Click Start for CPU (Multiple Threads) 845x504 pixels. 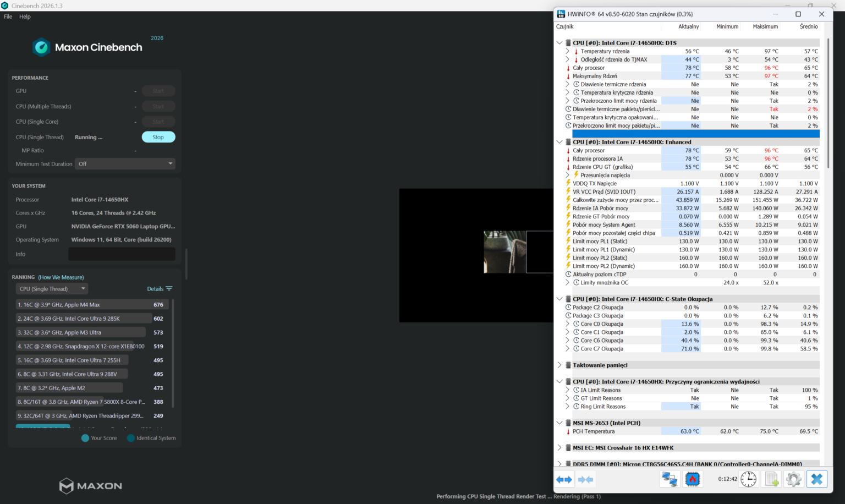158,106
